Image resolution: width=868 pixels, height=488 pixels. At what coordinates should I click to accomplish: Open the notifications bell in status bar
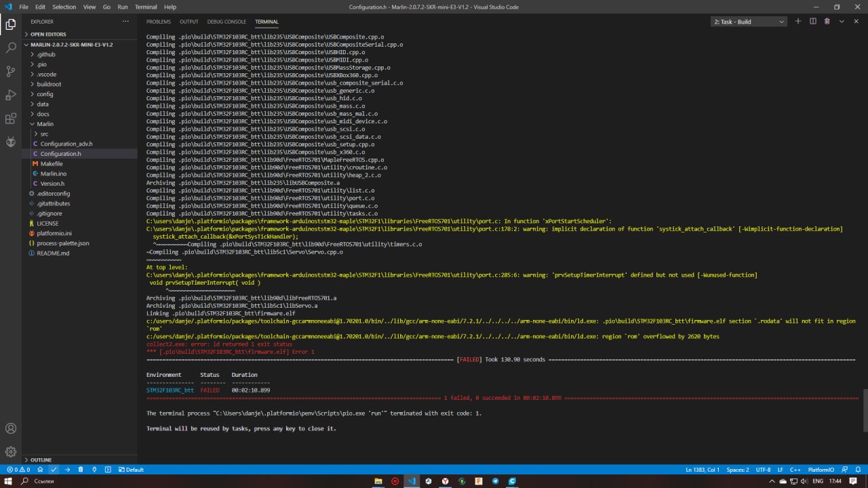click(x=859, y=470)
